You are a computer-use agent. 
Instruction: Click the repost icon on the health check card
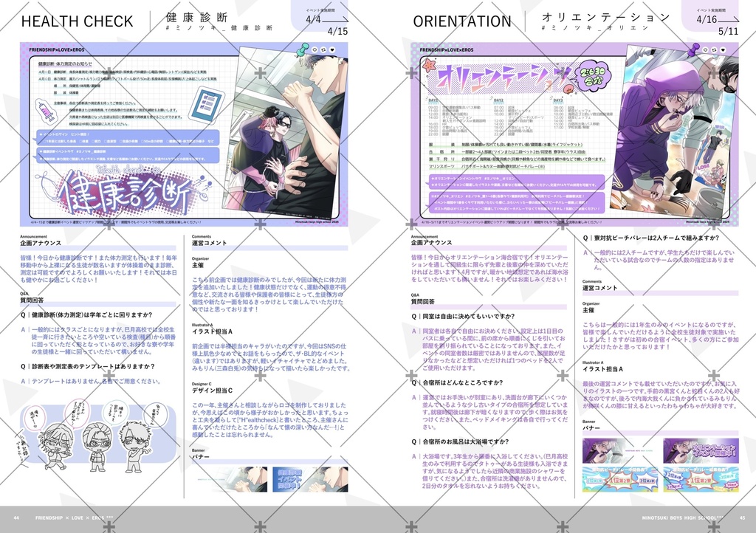click(323, 49)
